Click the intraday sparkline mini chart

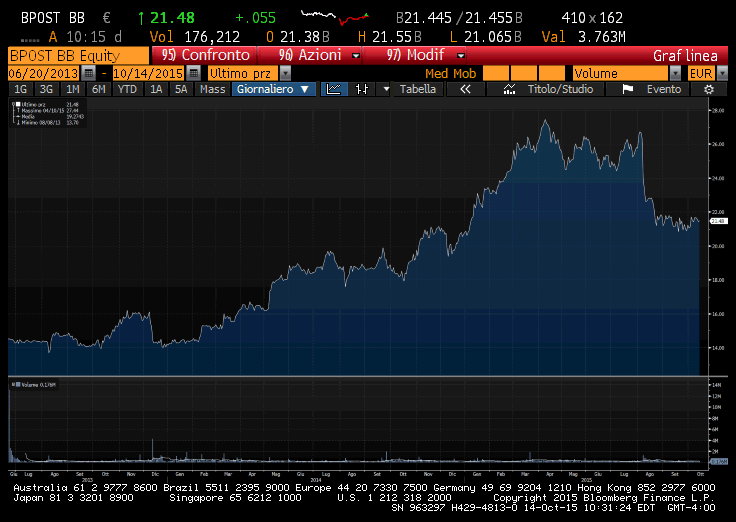pyautogui.click(x=335, y=18)
